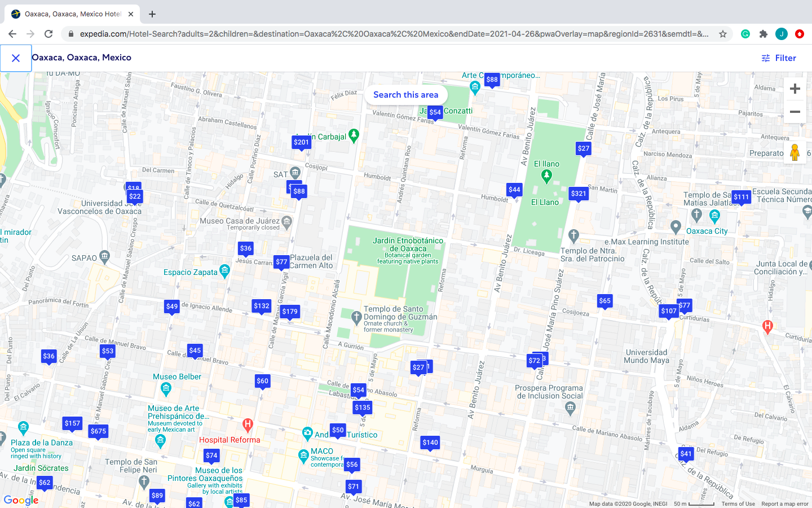This screenshot has width=812, height=508.
Task: Open the Chrome profile avatar J
Action: 782,34
